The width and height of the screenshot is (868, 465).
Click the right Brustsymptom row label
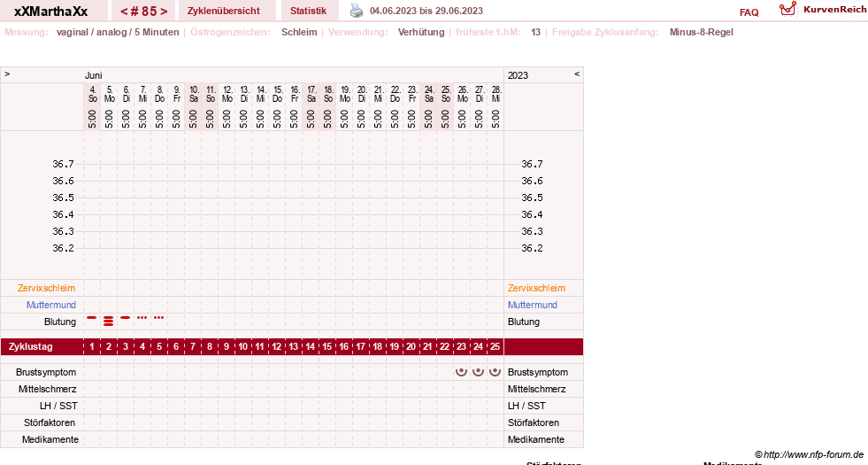(x=538, y=372)
